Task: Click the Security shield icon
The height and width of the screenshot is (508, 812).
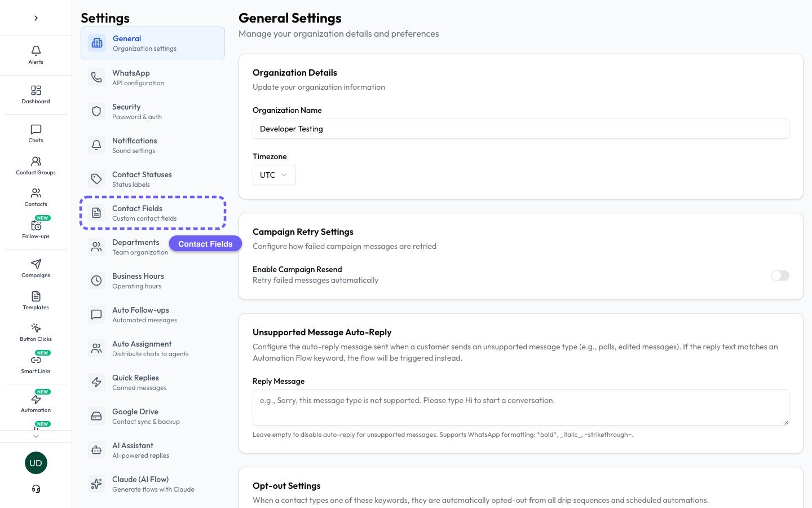Action: pyautogui.click(x=96, y=111)
